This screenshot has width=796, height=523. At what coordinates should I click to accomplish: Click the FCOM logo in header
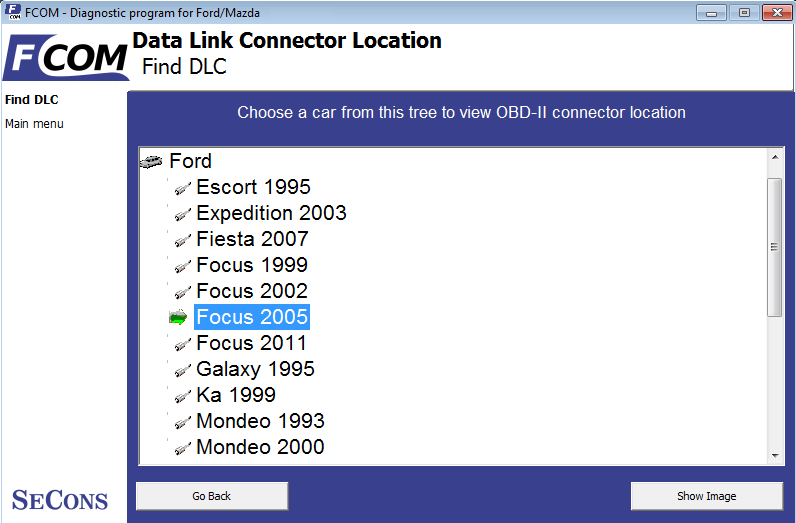[65, 57]
